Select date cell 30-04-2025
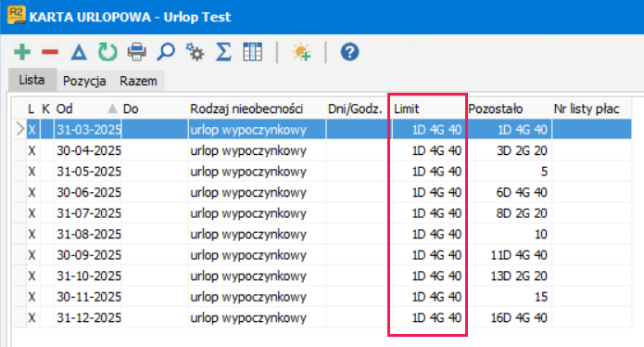This screenshot has height=347, width=644. click(89, 151)
